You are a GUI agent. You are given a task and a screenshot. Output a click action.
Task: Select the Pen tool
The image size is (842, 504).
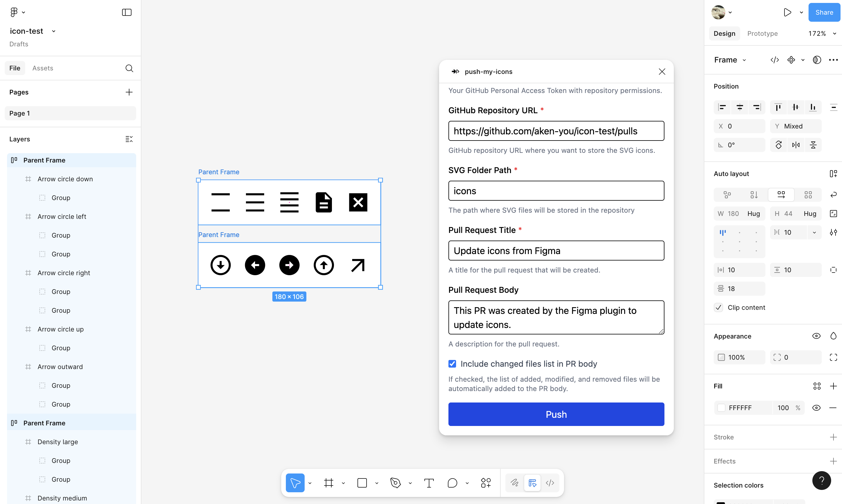(x=395, y=483)
